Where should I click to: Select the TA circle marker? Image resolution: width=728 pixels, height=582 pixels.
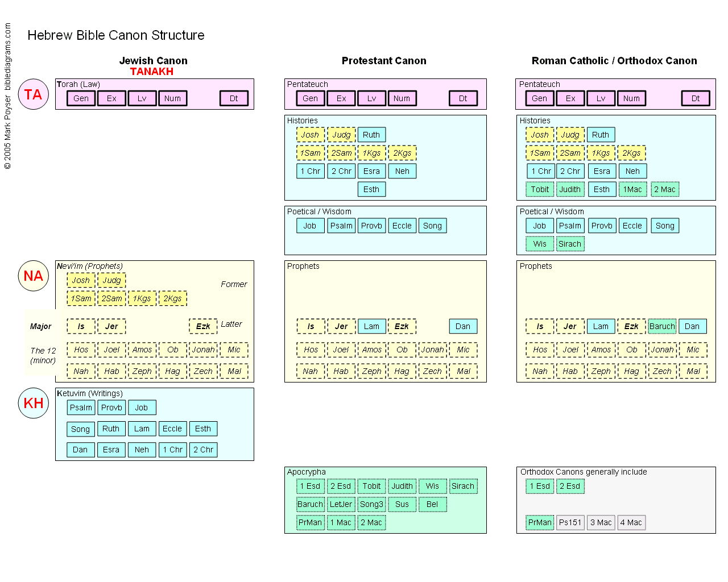(x=33, y=94)
